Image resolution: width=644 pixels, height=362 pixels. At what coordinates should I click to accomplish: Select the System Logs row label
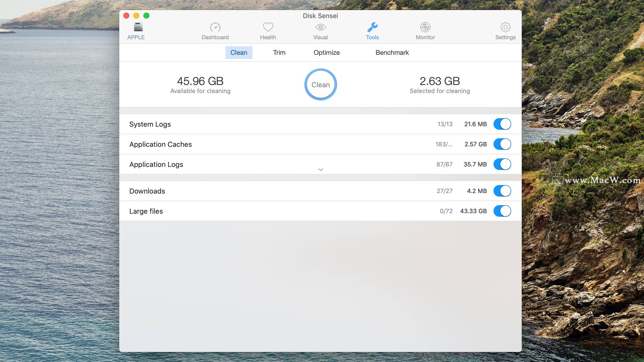(150, 124)
